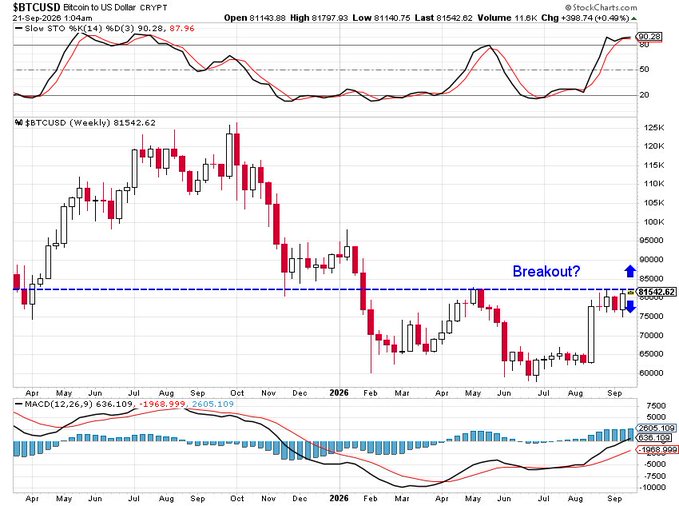The image size is (679, 506).
Task: Click the 2026 label under the price panel
Action: point(339,392)
